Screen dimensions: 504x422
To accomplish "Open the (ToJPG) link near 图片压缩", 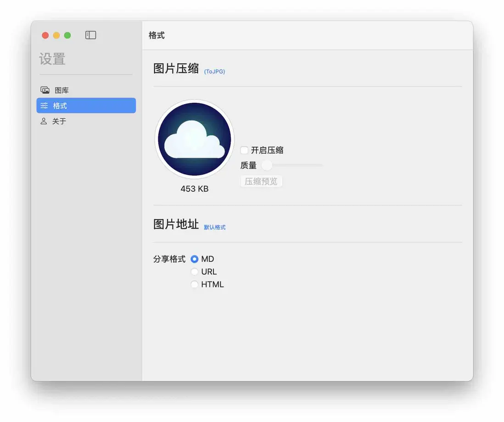I will [214, 71].
